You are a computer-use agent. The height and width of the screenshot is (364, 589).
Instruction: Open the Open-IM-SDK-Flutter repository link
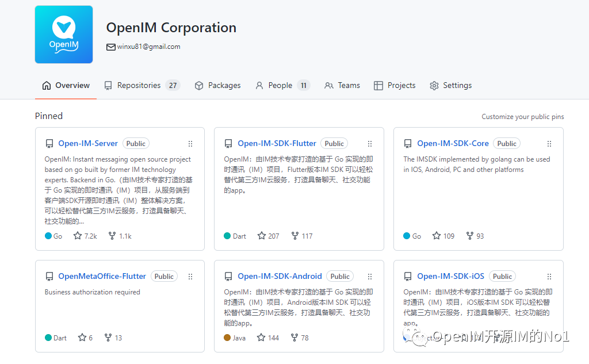click(277, 143)
